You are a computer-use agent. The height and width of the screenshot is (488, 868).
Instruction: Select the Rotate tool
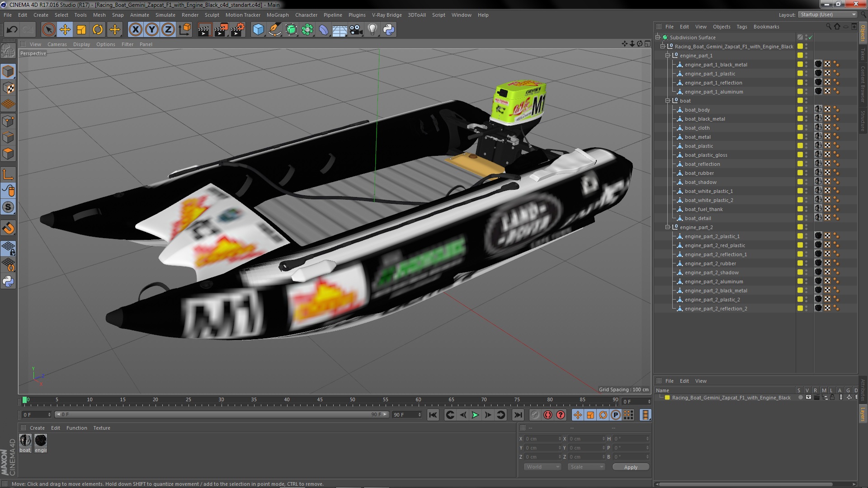[x=98, y=30]
